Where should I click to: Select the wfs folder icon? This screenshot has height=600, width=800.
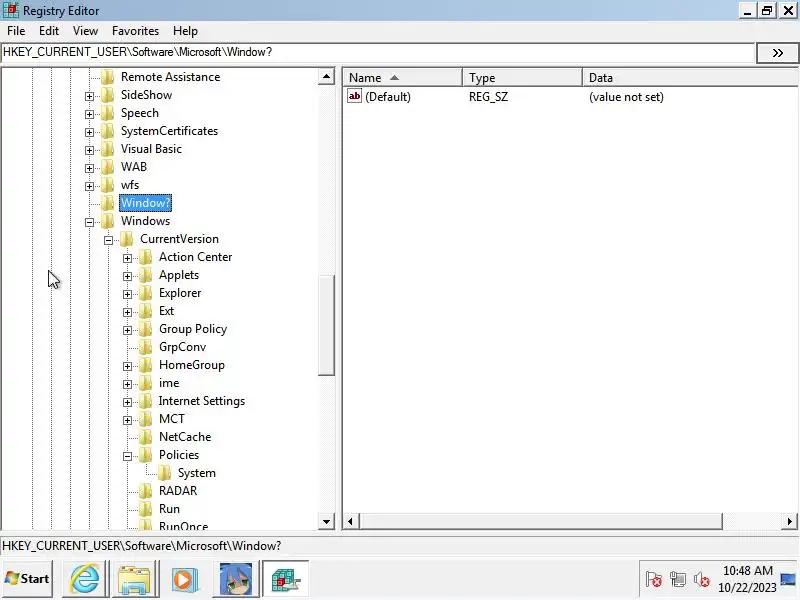coord(108,185)
